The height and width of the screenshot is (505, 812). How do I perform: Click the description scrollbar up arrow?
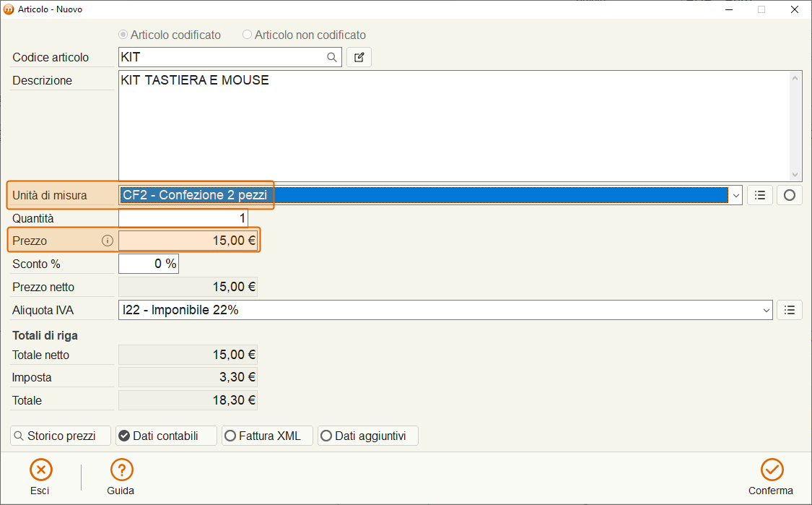(795, 78)
